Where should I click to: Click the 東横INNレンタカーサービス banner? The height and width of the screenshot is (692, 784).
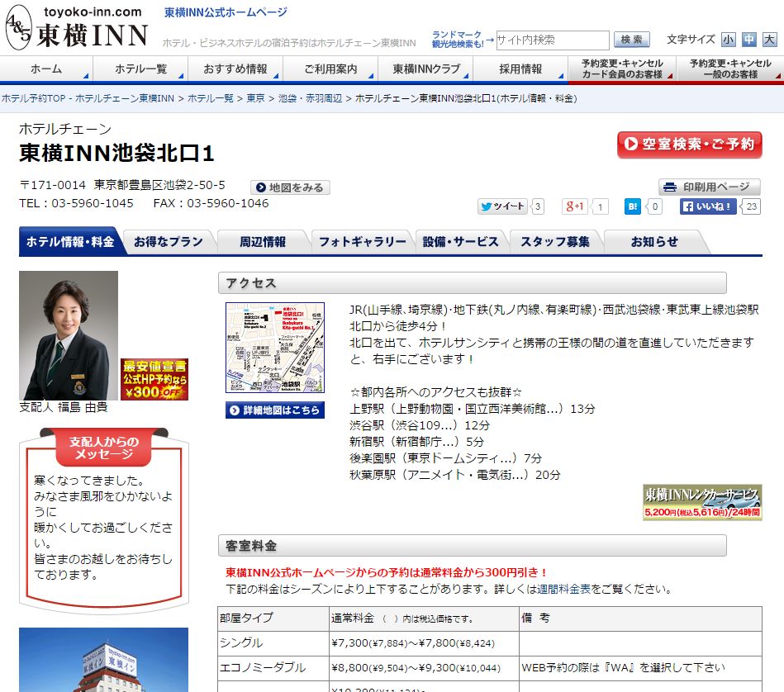point(702,502)
